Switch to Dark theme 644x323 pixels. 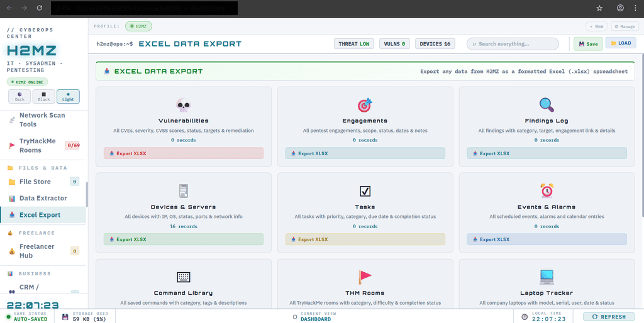19,96
